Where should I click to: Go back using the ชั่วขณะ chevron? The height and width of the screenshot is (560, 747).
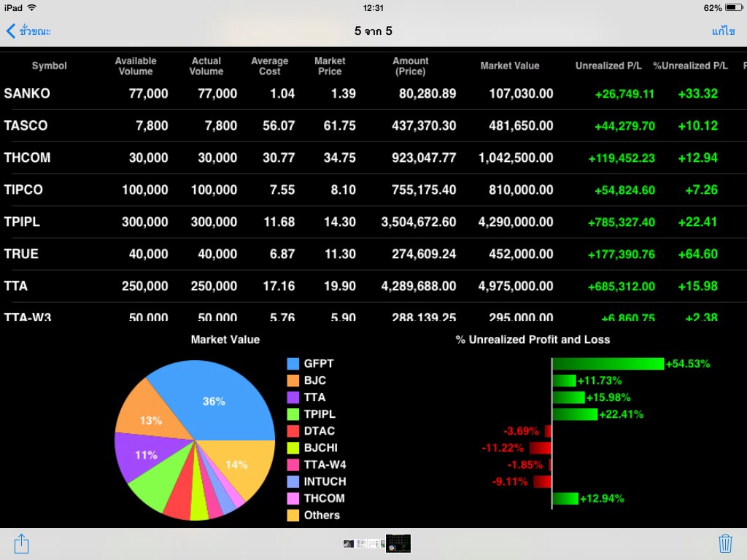click(28, 31)
